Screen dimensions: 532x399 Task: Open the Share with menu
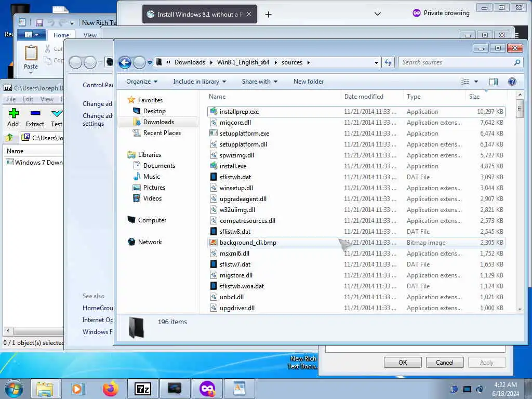260,82
